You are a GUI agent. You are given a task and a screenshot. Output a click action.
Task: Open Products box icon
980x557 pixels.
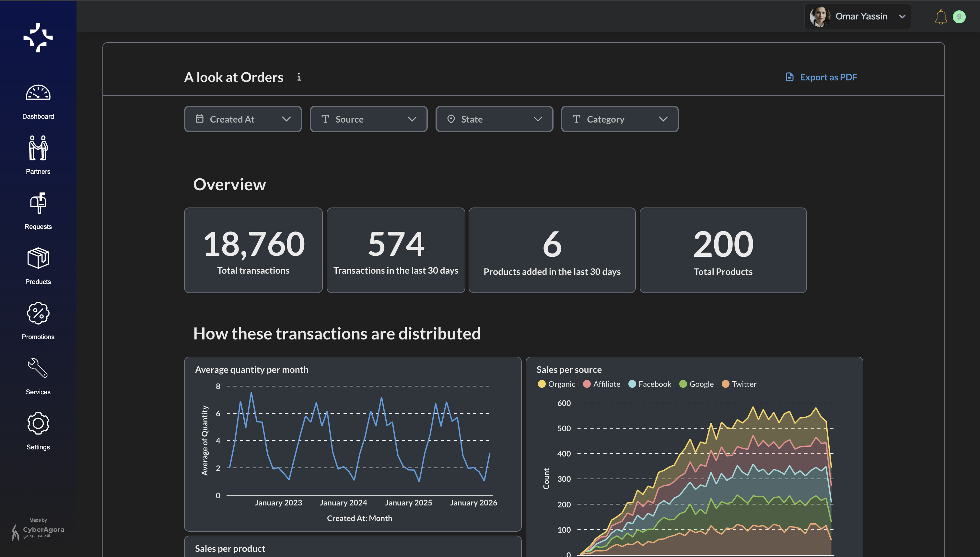coord(38,258)
